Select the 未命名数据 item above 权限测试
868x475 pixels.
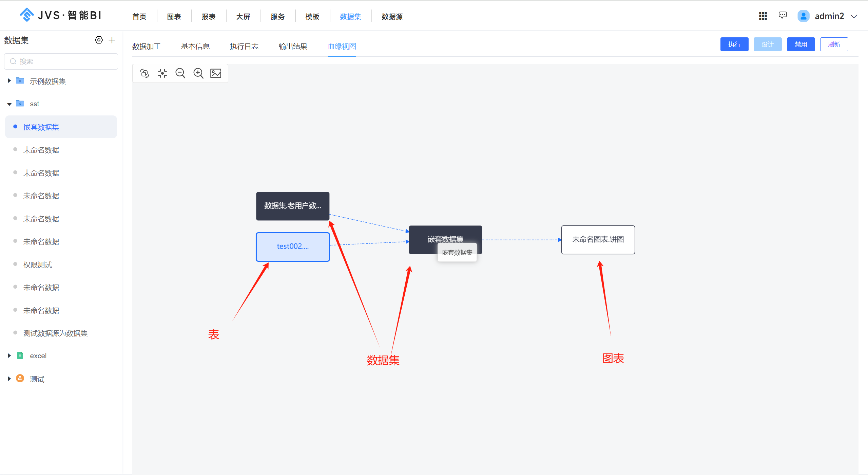pos(41,241)
